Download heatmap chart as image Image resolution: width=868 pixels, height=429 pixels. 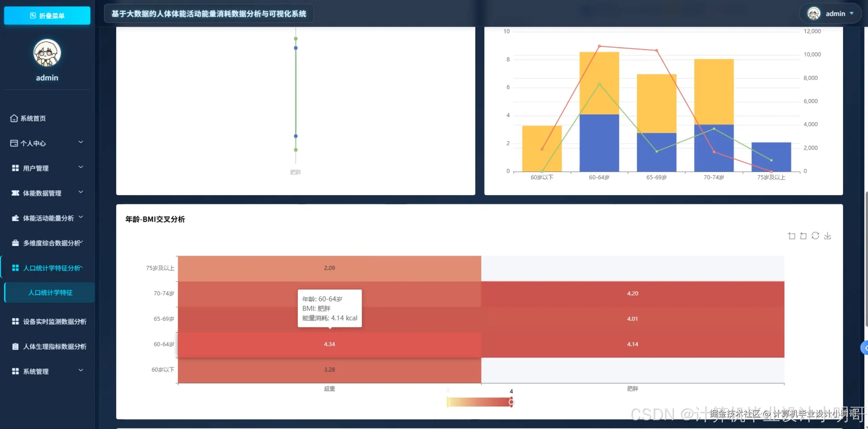[827, 236]
